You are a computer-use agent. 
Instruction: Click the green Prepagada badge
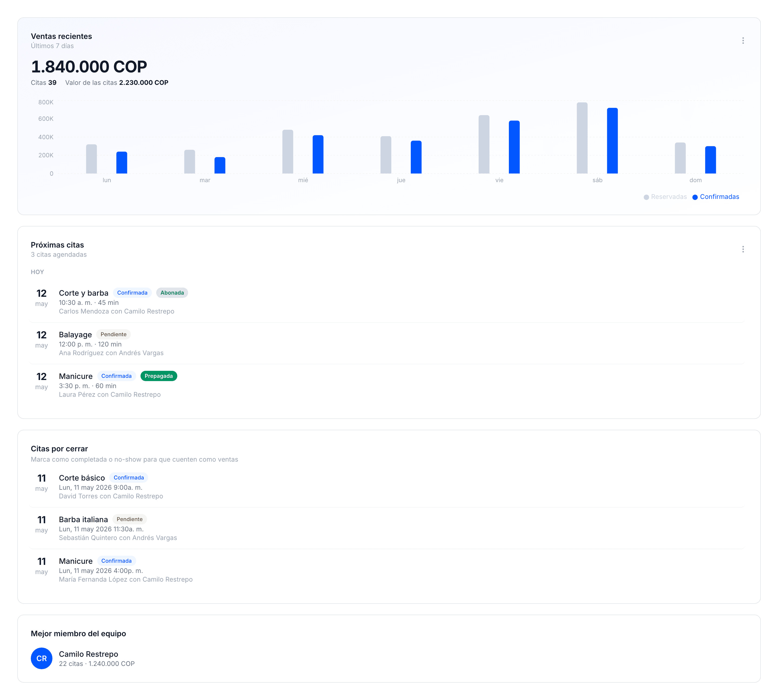158,376
